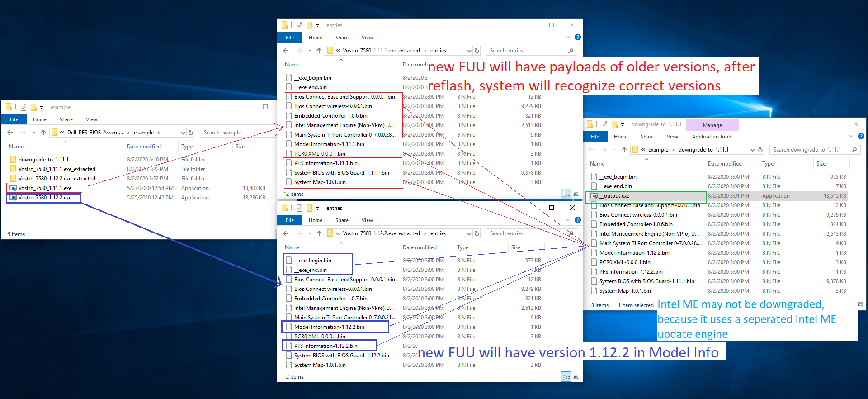Expand address dropdown in Vostro 1.11.1 entries window
868x399 pixels.
(x=469, y=51)
